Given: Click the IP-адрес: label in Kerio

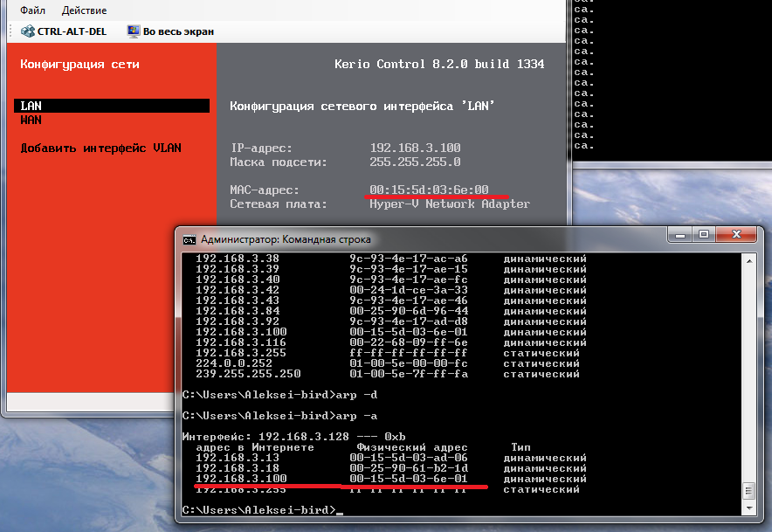Looking at the screenshot, I should (x=261, y=149).
